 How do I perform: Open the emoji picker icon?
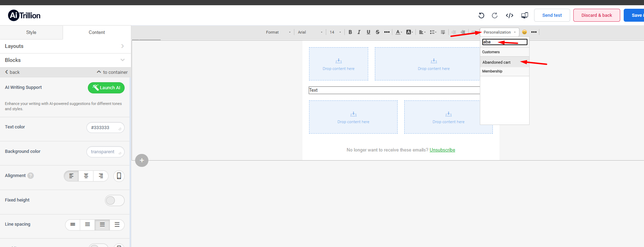(x=524, y=32)
